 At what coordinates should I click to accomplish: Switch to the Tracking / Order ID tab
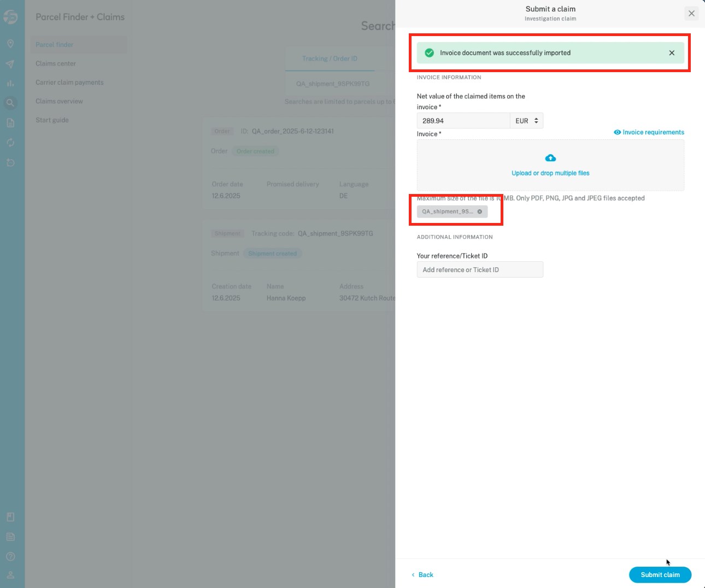tap(330, 58)
